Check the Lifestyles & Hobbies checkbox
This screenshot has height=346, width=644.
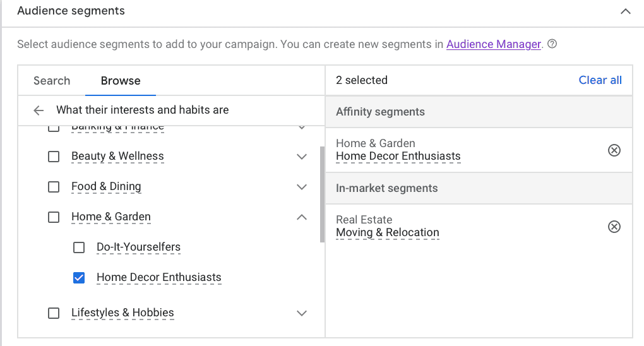pos(54,313)
